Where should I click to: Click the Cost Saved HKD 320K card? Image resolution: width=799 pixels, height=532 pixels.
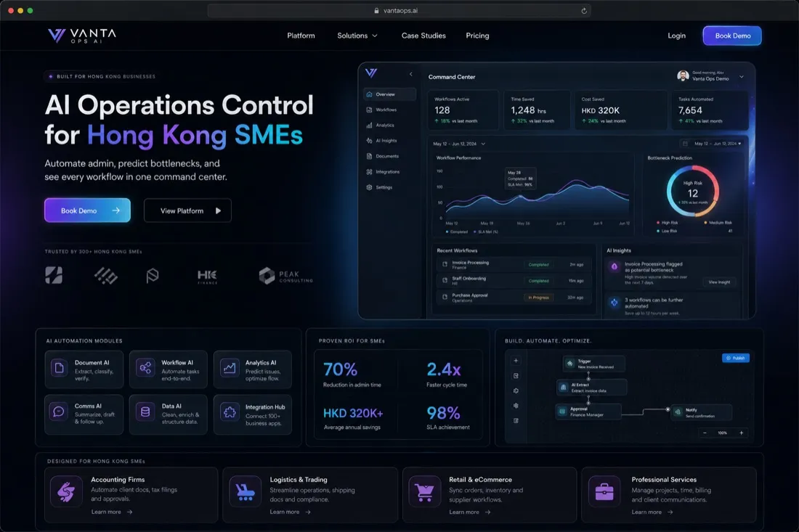pos(620,110)
